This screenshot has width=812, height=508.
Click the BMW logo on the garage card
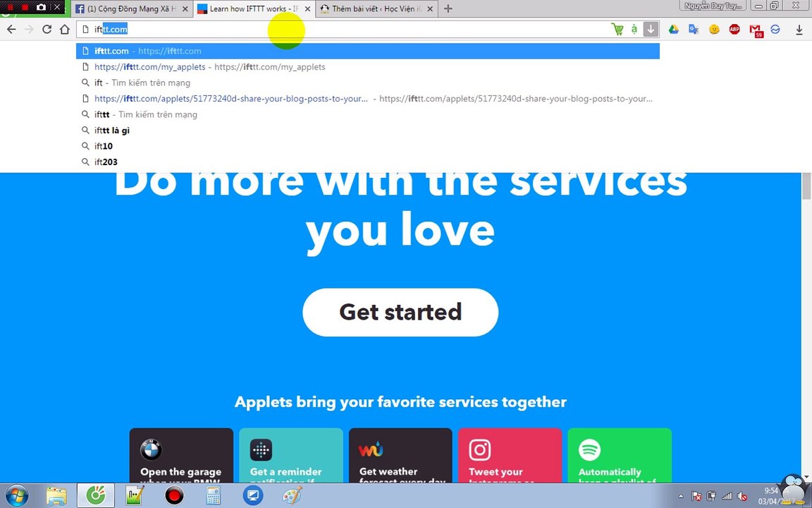pos(152,449)
